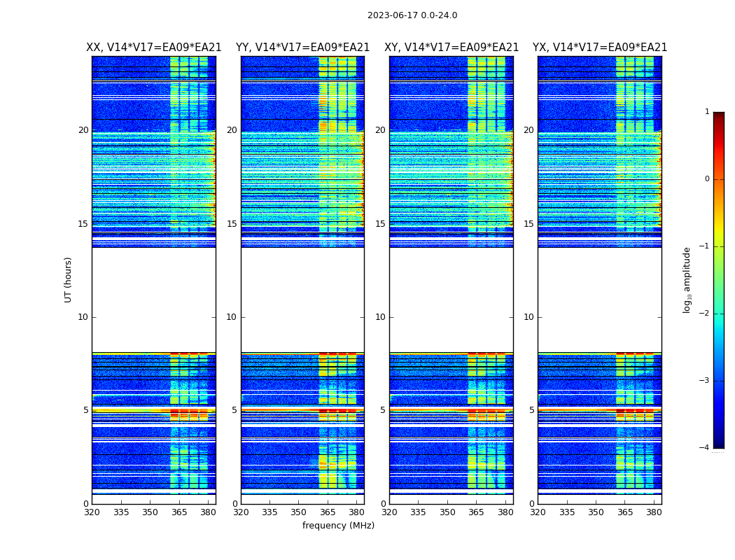Click the XX panel title text
This screenshot has width=735, height=560.
(x=153, y=48)
